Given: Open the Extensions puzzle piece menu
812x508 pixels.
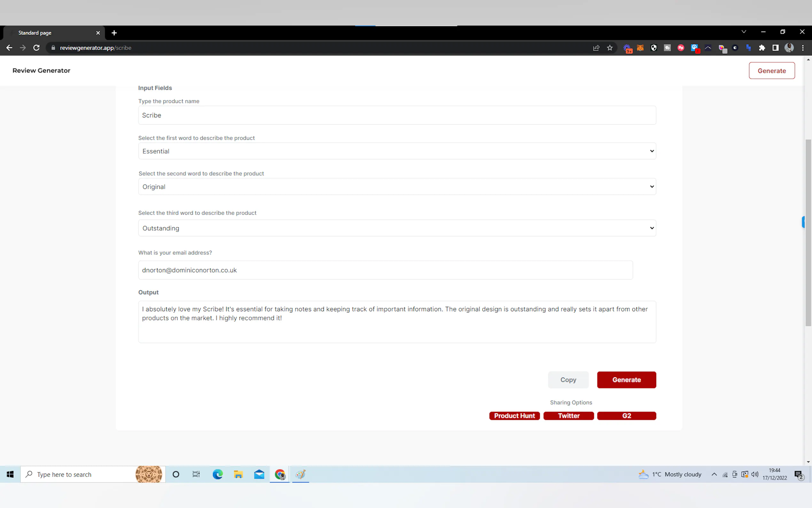Looking at the screenshot, I should pyautogui.click(x=761, y=48).
